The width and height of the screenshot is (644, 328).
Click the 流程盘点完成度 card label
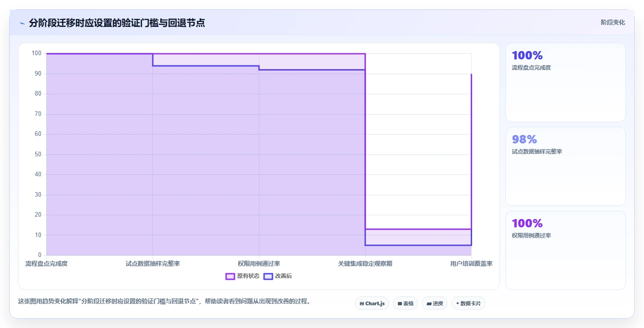(531, 68)
